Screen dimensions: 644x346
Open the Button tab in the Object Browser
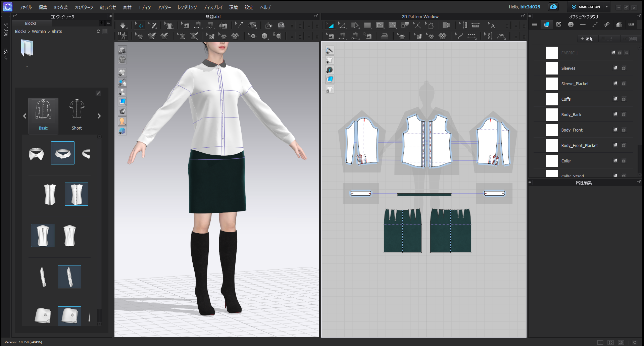571,24
